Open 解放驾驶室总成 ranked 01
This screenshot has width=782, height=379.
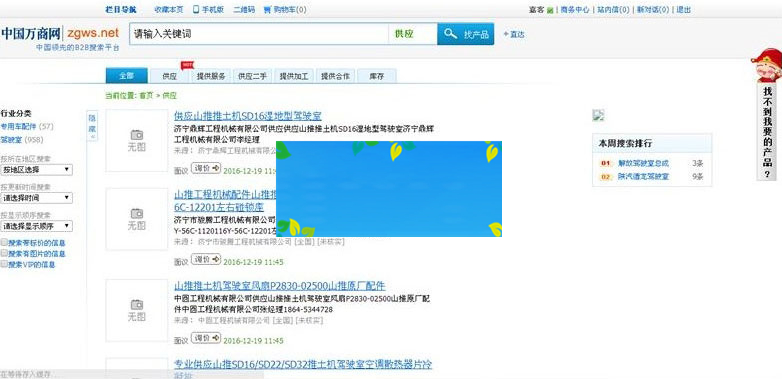(x=643, y=163)
